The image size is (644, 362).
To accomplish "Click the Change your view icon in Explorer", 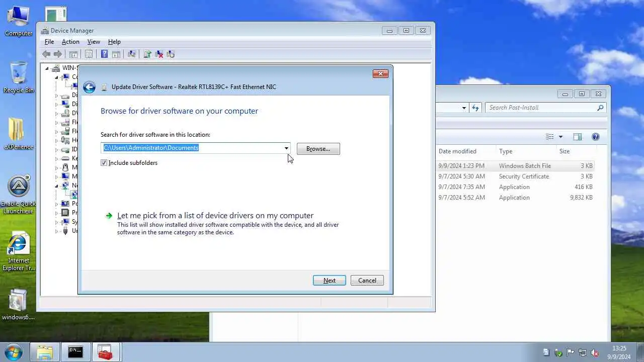I will tap(550, 137).
